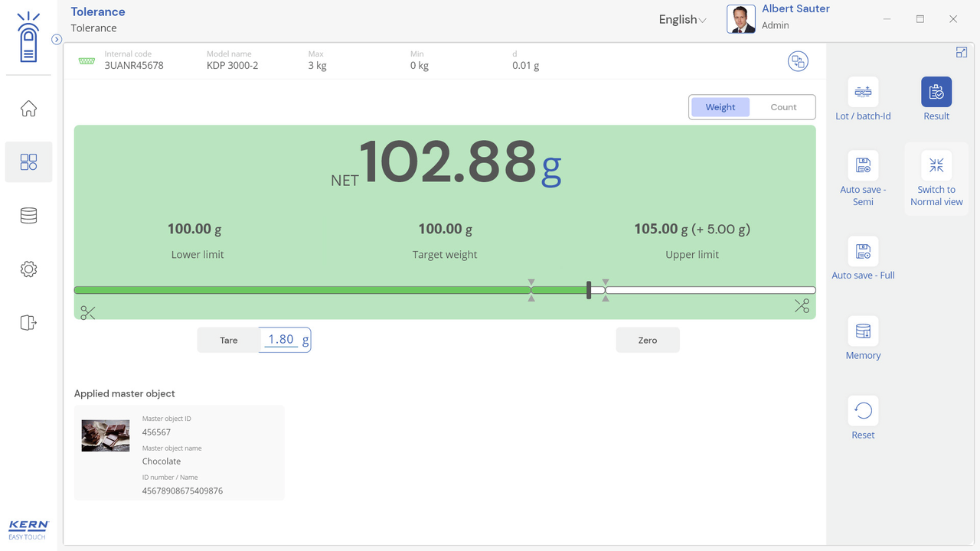The height and width of the screenshot is (551, 980).
Task: Click the logout icon in sidebar
Action: click(x=28, y=323)
